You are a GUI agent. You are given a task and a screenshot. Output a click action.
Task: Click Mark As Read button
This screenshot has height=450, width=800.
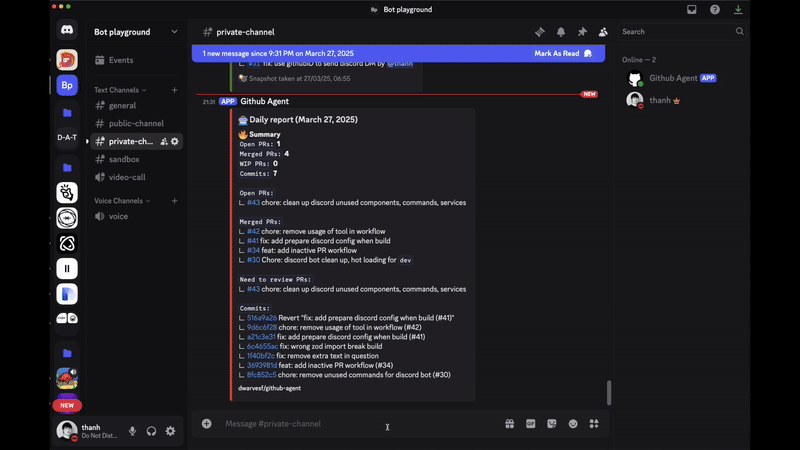pos(563,53)
